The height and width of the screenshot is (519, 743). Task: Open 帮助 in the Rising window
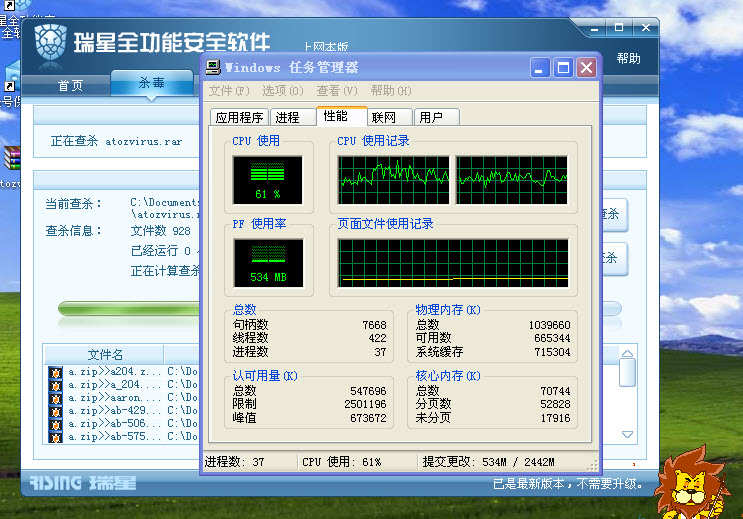tap(628, 59)
